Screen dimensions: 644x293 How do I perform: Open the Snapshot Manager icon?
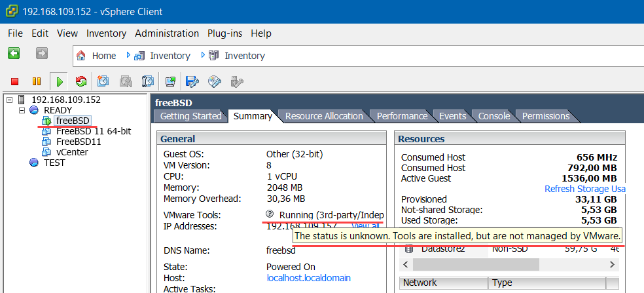click(147, 81)
